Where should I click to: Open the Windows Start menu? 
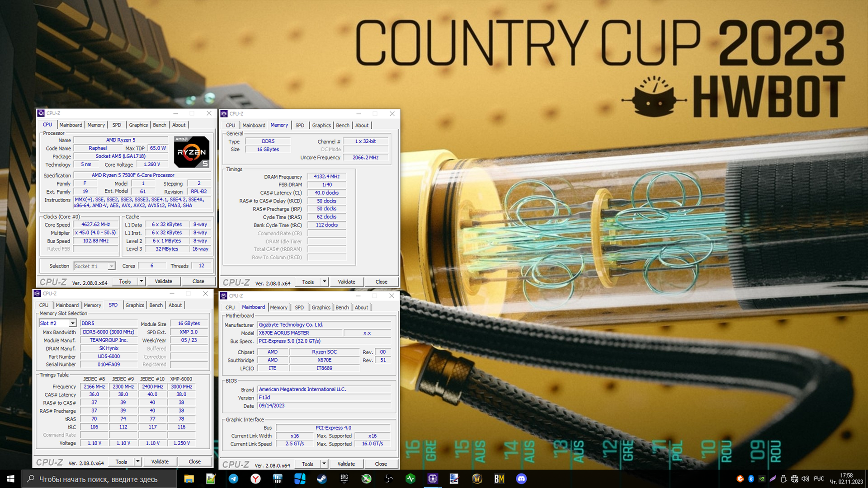pos(10,479)
